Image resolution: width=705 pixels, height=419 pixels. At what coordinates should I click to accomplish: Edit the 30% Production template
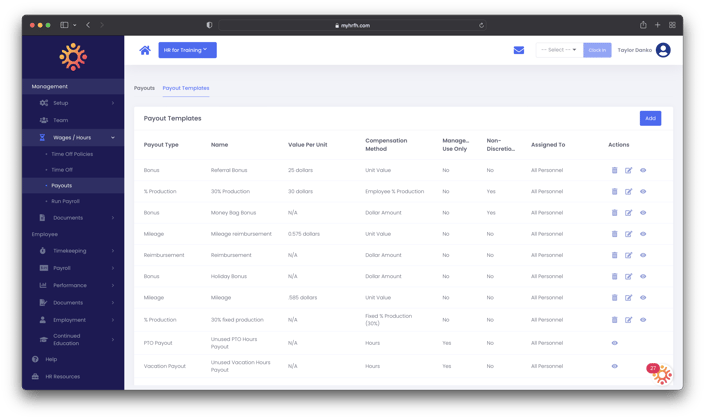(628, 192)
